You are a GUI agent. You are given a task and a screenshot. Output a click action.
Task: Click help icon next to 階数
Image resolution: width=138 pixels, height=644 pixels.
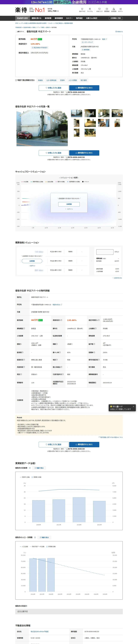[57, 344]
